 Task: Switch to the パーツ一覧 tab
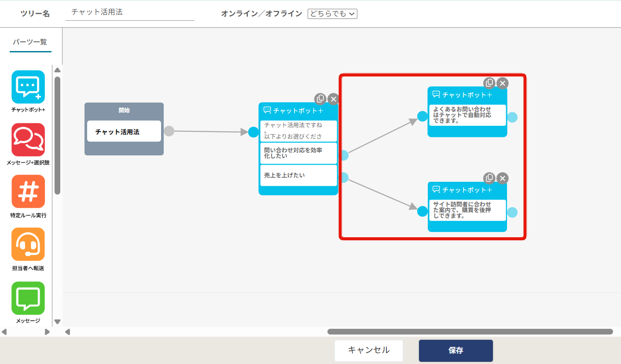30,42
